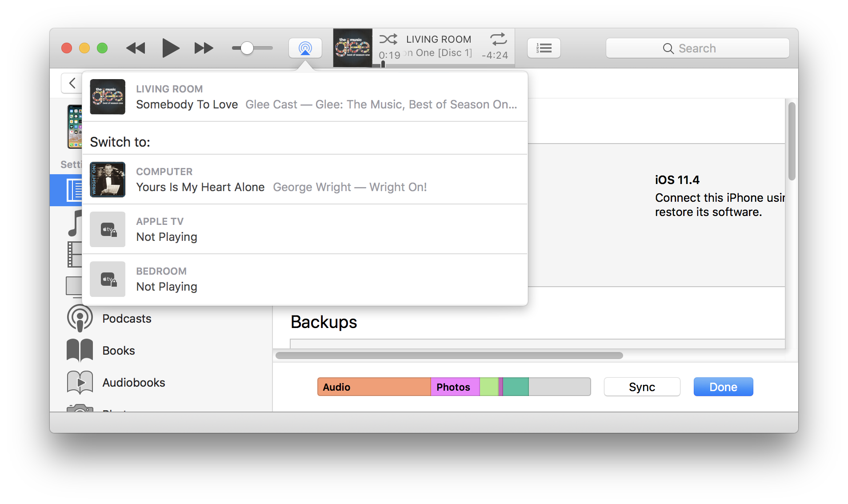
Task: Click the remaining time -4:24
Action: [x=495, y=55]
